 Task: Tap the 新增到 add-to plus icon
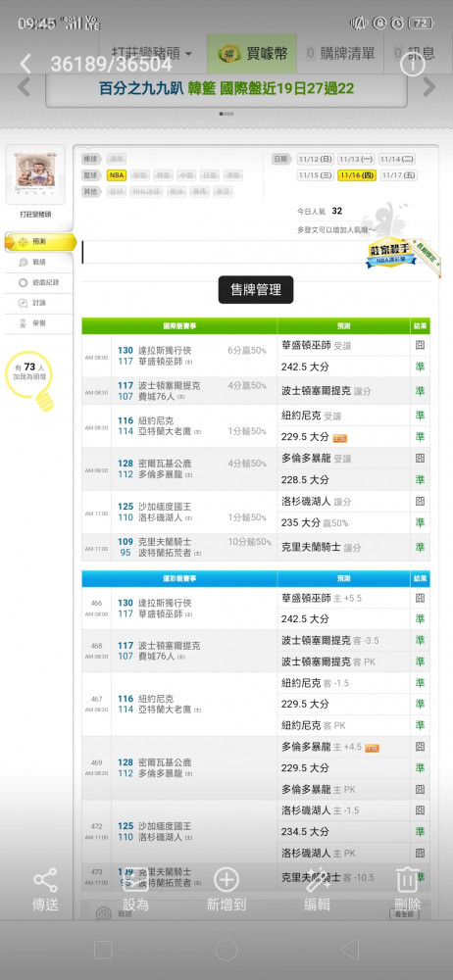click(x=226, y=880)
